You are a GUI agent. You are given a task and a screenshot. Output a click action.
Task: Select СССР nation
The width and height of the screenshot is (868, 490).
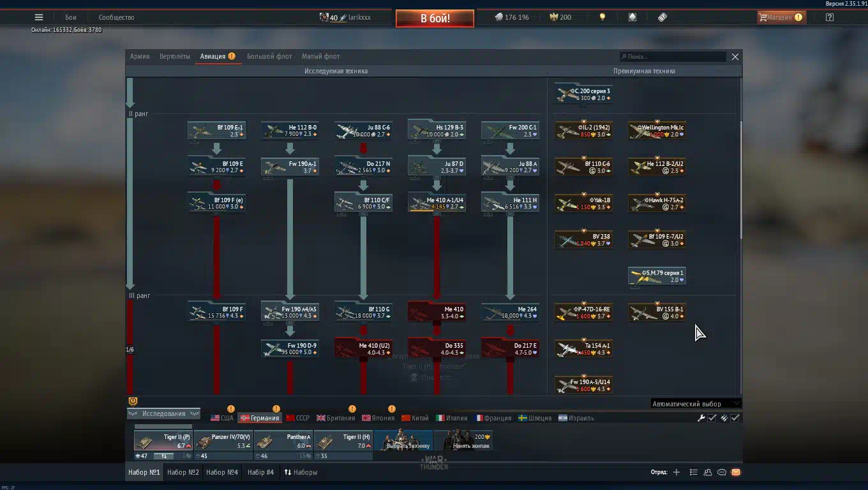[297, 418]
